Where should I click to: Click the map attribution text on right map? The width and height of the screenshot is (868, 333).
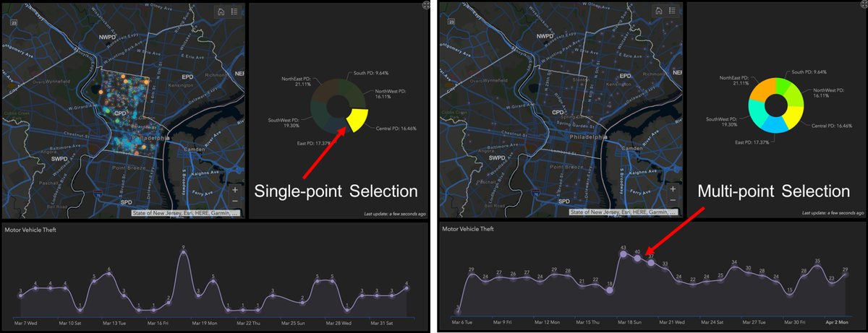(624, 212)
